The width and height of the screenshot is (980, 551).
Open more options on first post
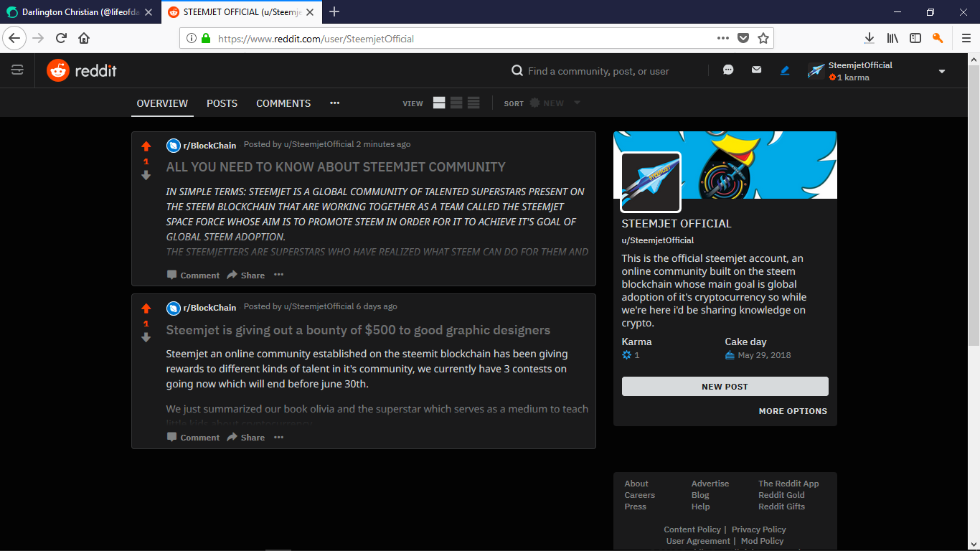[x=278, y=275]
